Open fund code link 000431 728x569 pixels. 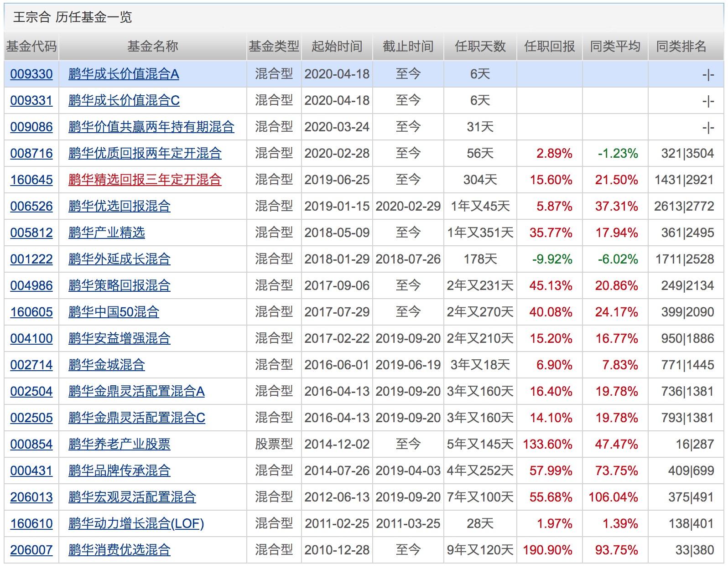[x=31, y=471]
